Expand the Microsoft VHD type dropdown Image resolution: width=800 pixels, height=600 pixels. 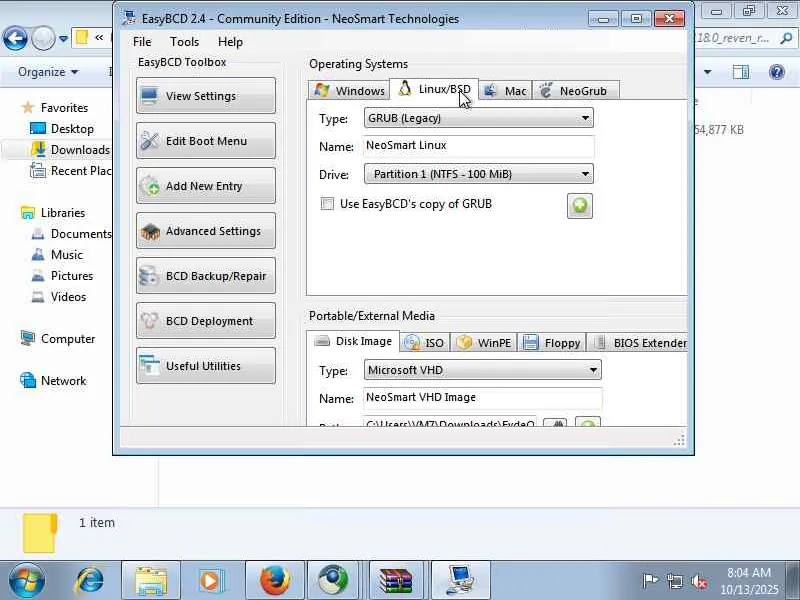click(x=483, y=370)
